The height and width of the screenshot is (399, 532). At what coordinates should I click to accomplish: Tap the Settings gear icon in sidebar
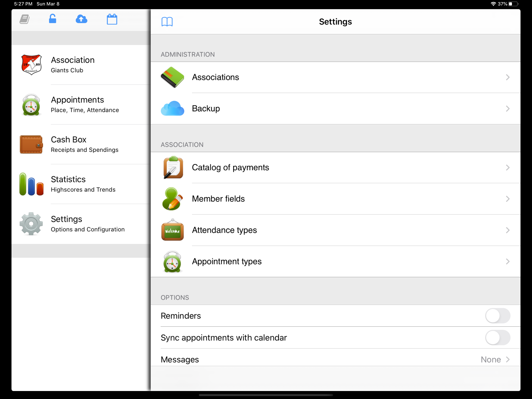click(31, 224)
